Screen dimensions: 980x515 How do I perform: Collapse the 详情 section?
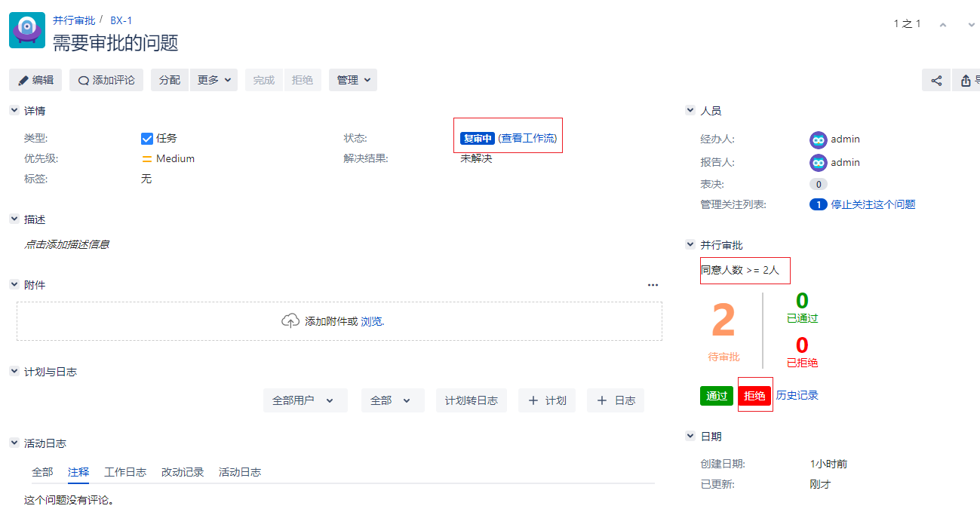(14, 111)
